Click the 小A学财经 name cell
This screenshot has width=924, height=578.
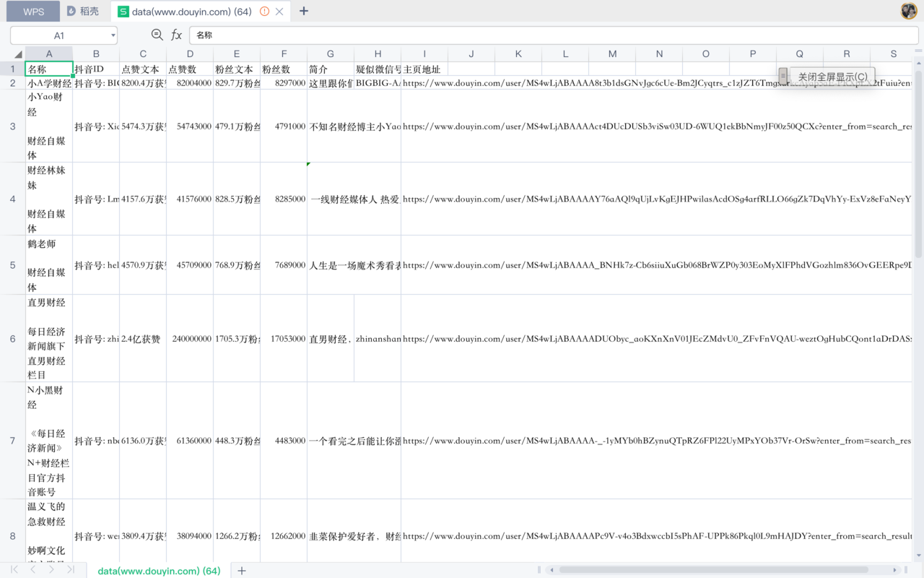click(x=49, y=83)
